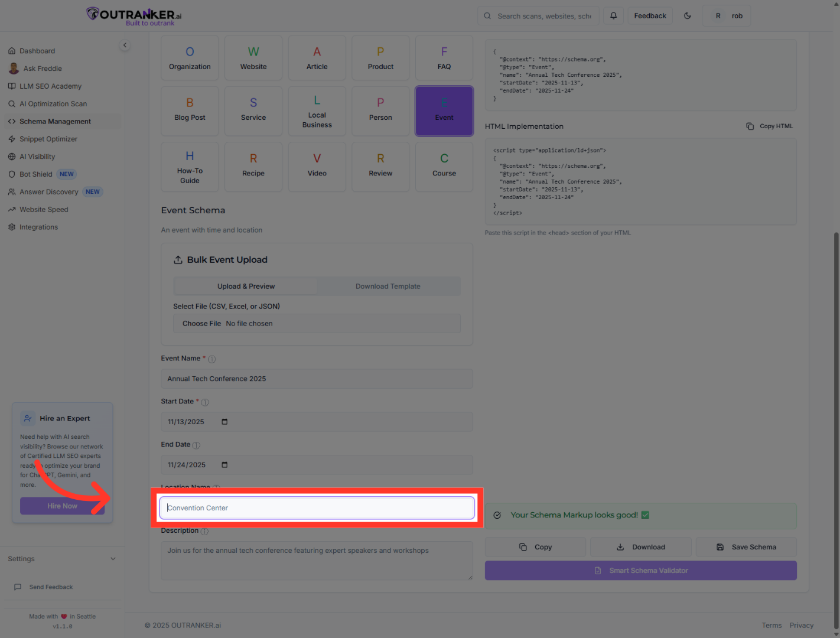Screen dimensions: 840x638
Task: Select Person schema type
Action: pyautogui.click(x=380, y=111)
